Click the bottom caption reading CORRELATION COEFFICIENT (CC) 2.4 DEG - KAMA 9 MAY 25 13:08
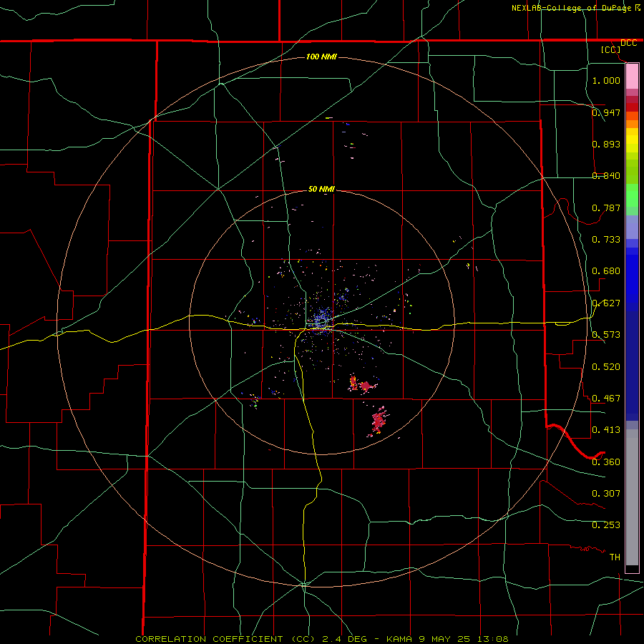 tap(322, 639)
